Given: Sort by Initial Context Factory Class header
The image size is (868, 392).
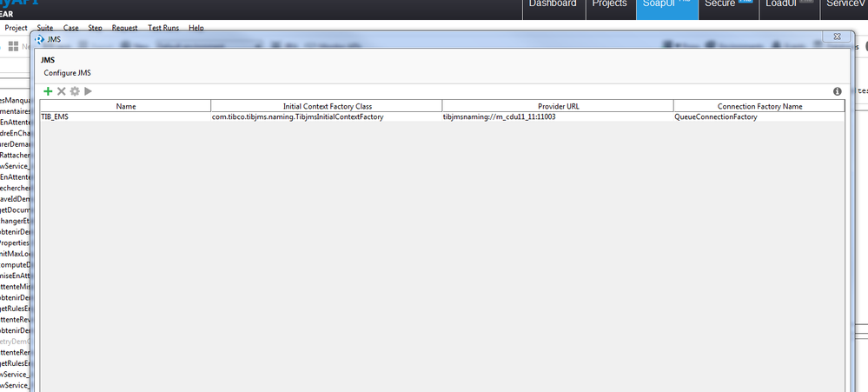Looking at the screenshot, I should point(327,106).
